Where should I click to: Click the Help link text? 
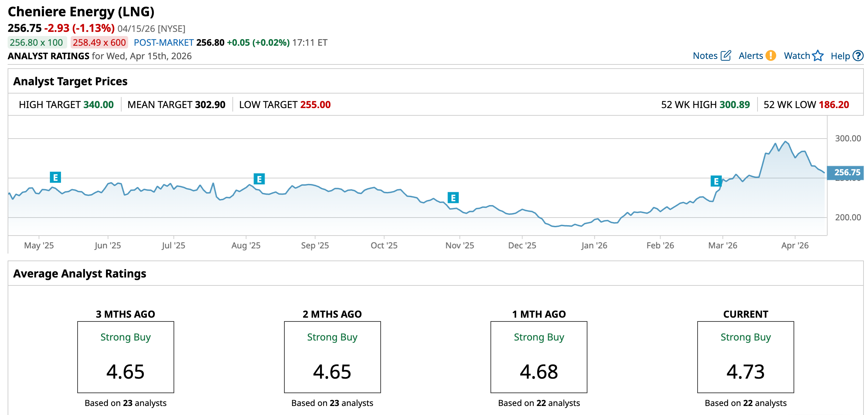pos(840,56)
